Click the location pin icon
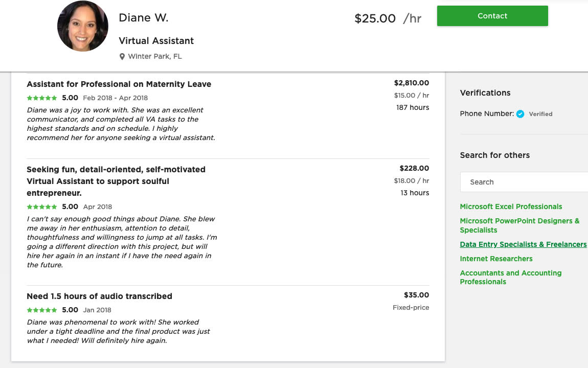The height and width of the screenshot is (368, 588). (122, 57)
